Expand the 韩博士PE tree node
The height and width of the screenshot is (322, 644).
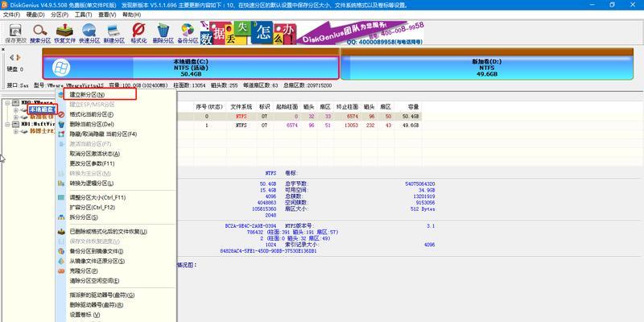[x=16, y=131]
